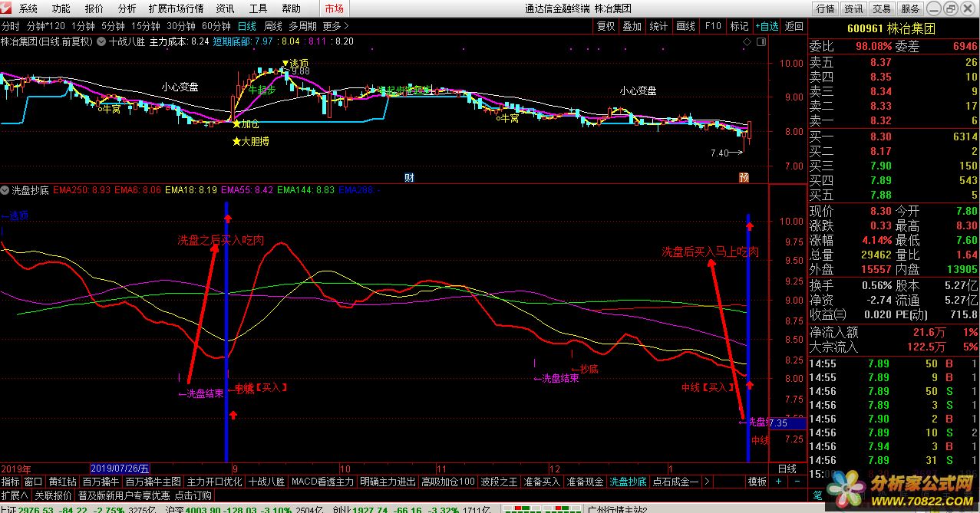Select the 洗盘抄底 indicator tab
The height and width of the screenshot is (513, 980).
[x=629, y=482]
